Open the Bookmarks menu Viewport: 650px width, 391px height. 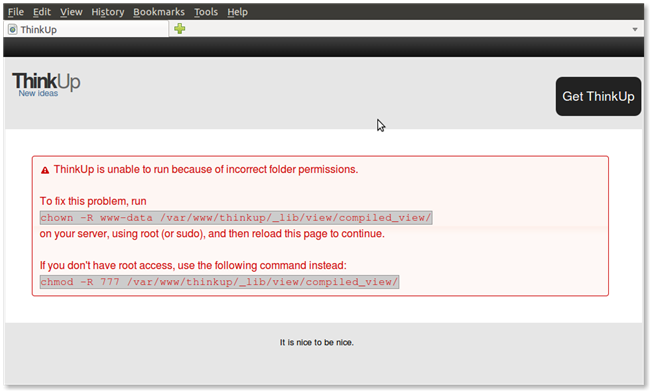[159, 12]
